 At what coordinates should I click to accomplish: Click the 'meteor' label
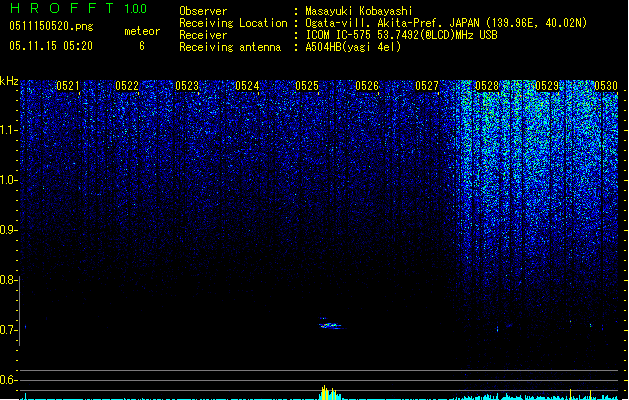pos(142,31)
